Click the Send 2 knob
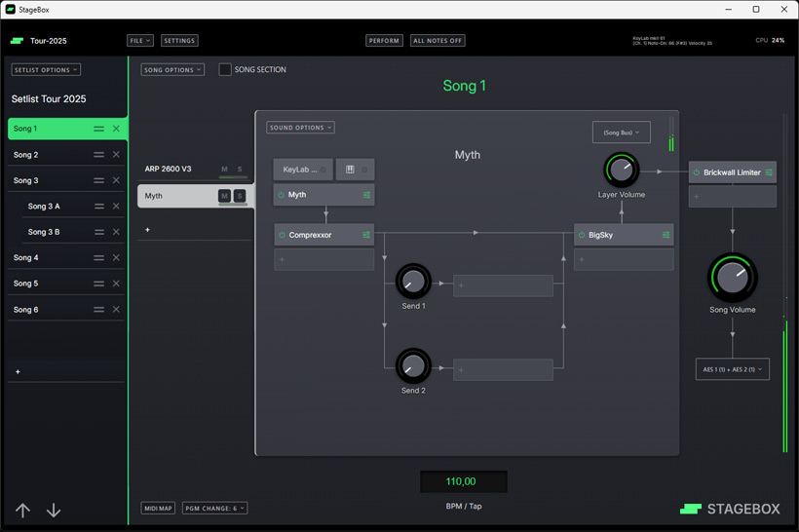The height and width of the screenshot is (532, 799). click(x=413, y=366)
